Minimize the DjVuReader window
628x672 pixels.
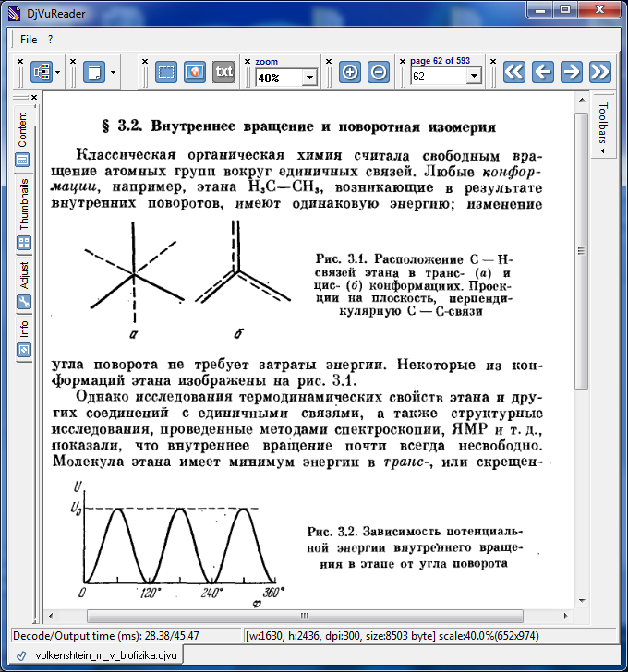click(540, 9)
